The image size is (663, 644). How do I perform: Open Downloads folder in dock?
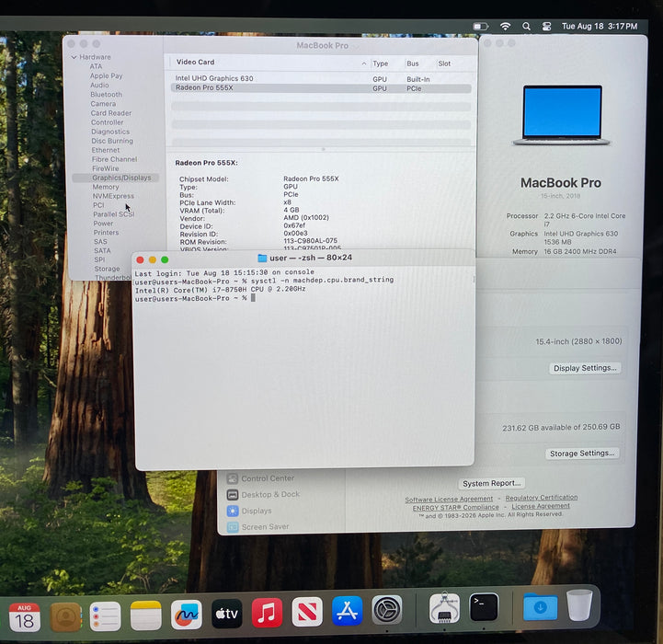[x=540, y=606]
